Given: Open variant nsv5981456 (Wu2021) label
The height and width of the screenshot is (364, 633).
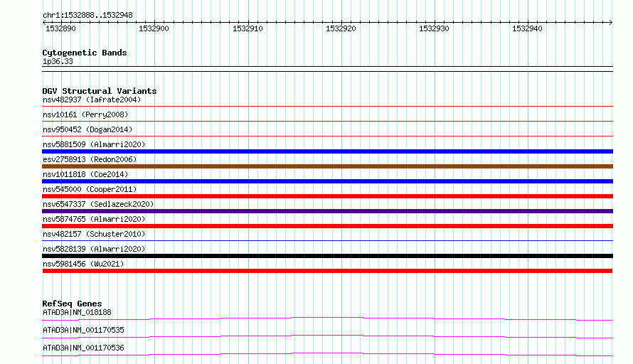Looking at the screenshot, I should (x=83, y=264).
